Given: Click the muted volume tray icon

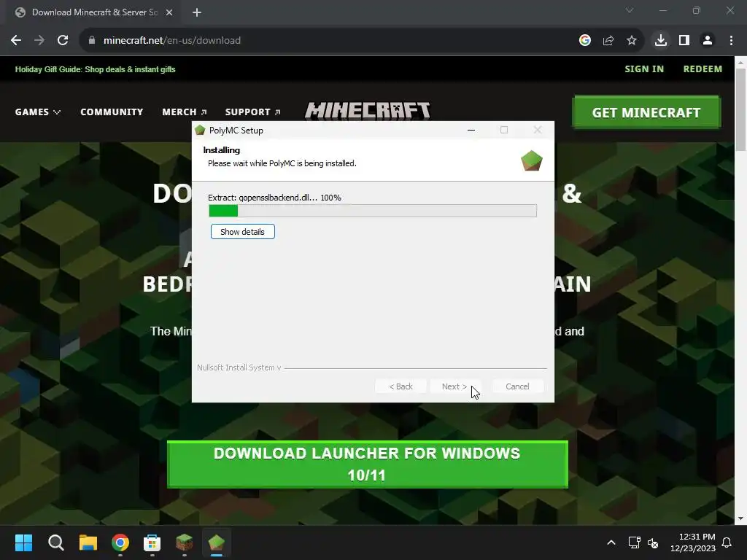Looking at the screenshot, I should coord(653,542).
